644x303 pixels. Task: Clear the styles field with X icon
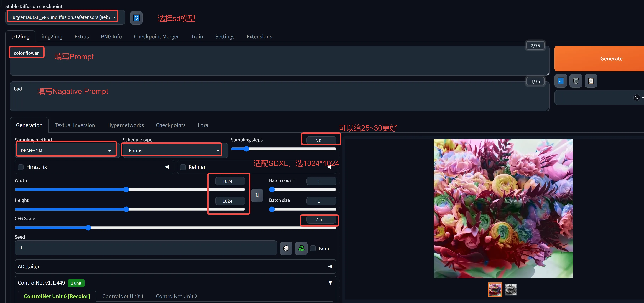637,98
